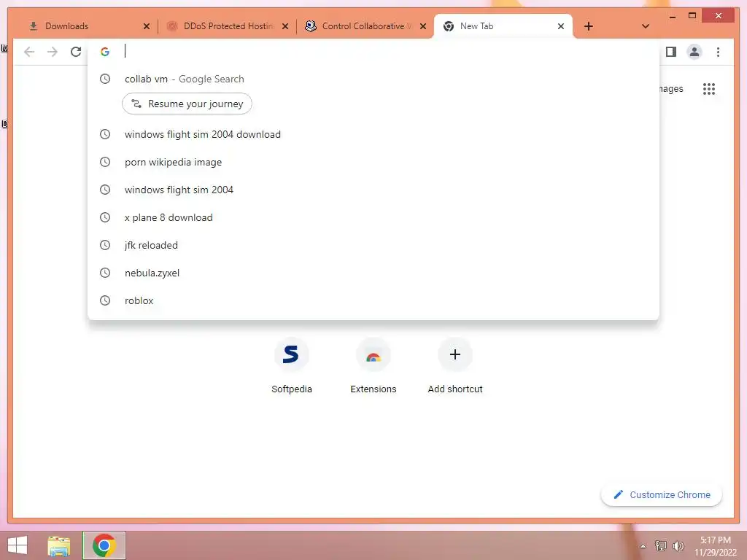
Task: Maximize the Chrome window
Action: pos(692,16)
